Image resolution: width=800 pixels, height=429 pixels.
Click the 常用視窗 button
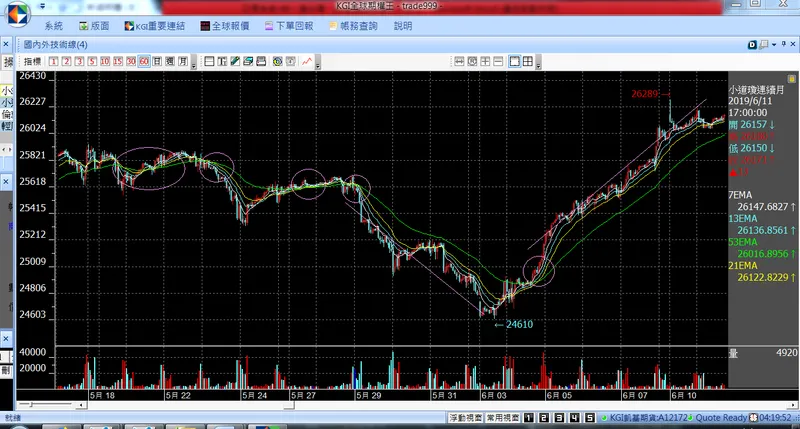tap(503, 418)
